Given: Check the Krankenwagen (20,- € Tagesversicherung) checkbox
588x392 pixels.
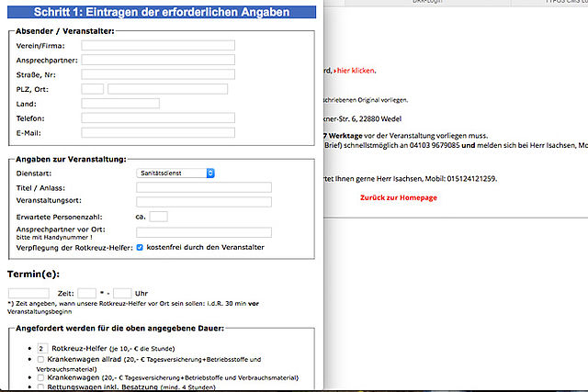Looking at the screenshot, I should [40, 377].
